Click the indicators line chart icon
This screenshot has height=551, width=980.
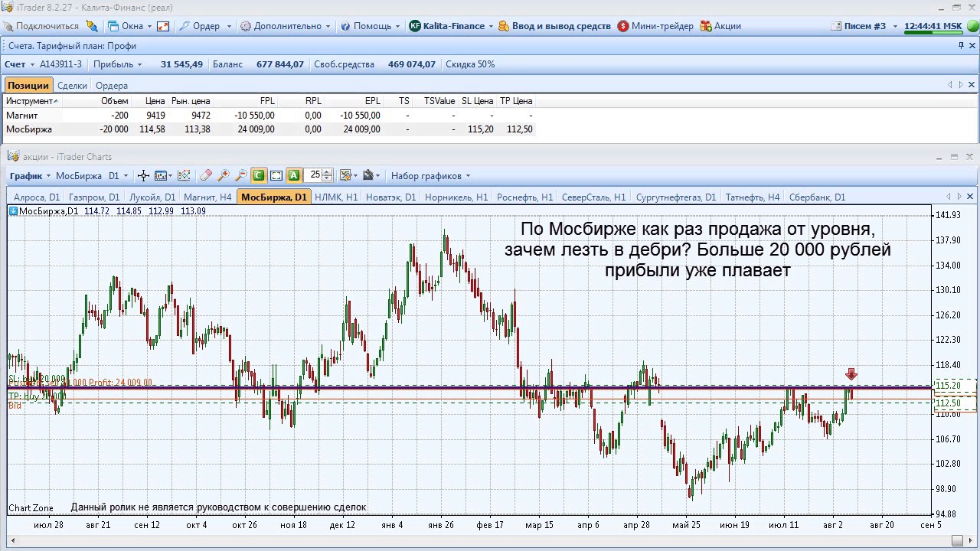coord(184,176)
